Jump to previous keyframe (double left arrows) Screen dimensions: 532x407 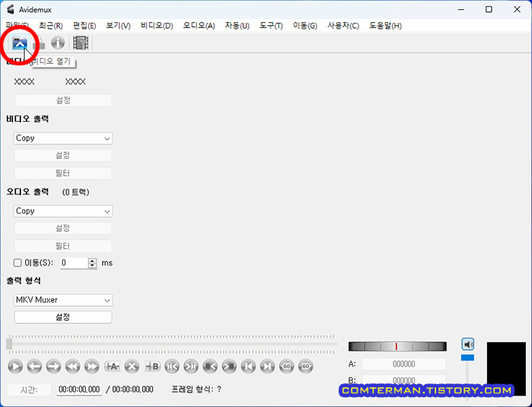pyautogui.click(x=73, y=367)
